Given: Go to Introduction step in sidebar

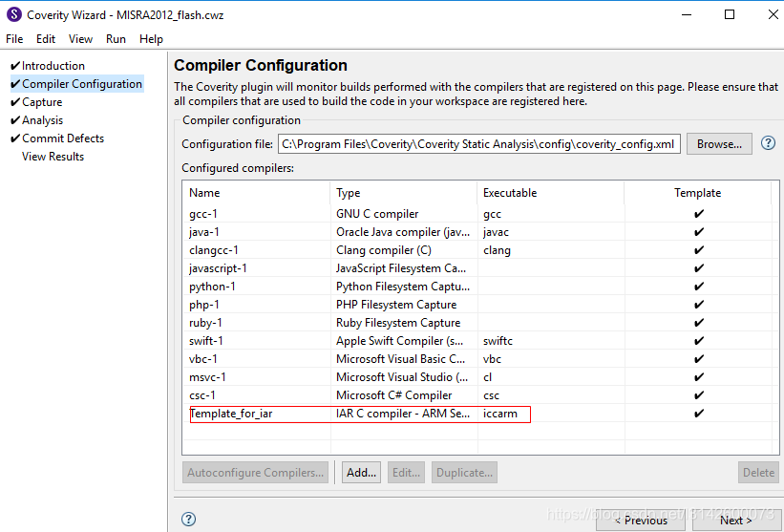Looking at the screenshot, I should [53, 66].
